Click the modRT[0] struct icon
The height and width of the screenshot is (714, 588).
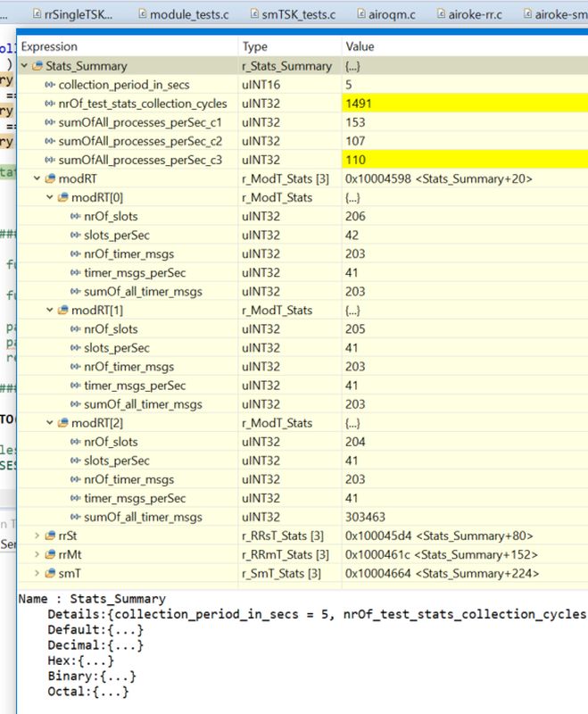tap(63, 197)
